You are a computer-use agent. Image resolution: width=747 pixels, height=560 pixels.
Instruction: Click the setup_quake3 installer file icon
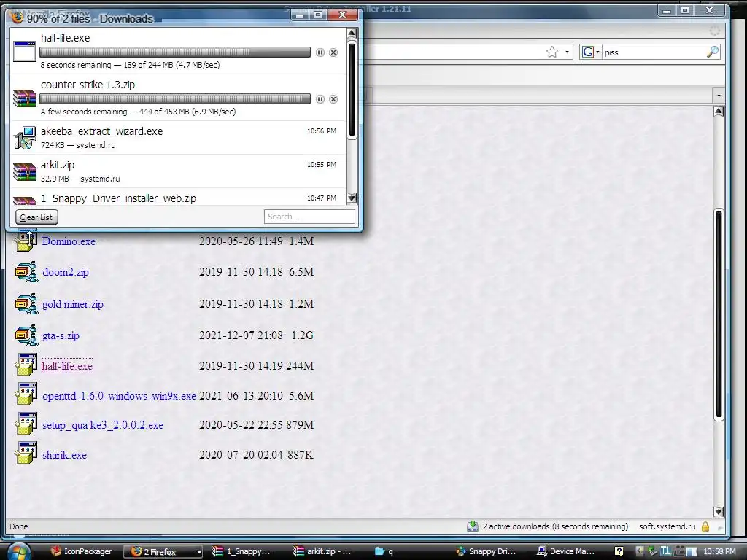tap(26, 424)
